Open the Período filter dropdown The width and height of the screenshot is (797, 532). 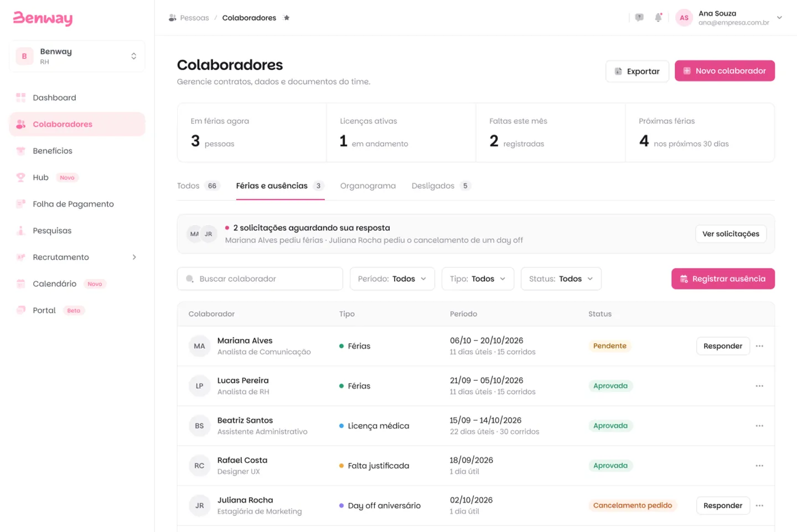tap(392, 279)
